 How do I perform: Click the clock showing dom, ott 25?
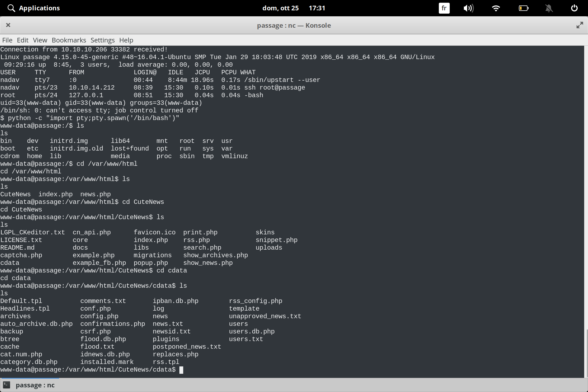coord(281,8)
